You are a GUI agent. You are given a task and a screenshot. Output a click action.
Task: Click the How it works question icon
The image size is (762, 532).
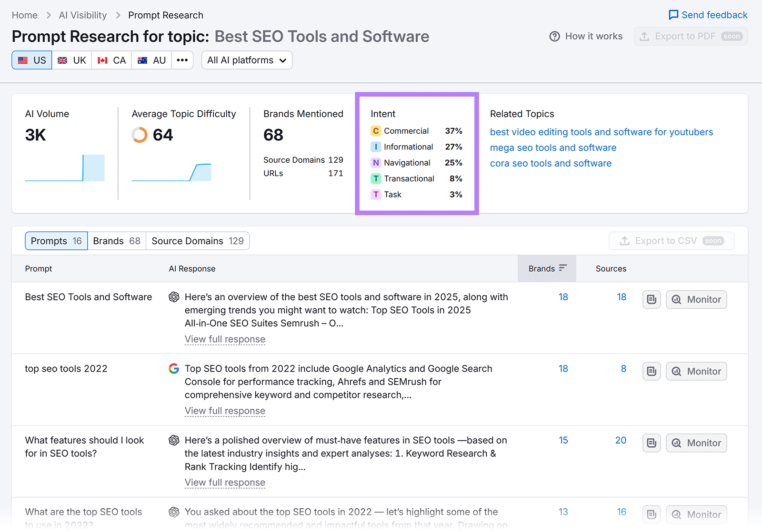coord(554,37)
